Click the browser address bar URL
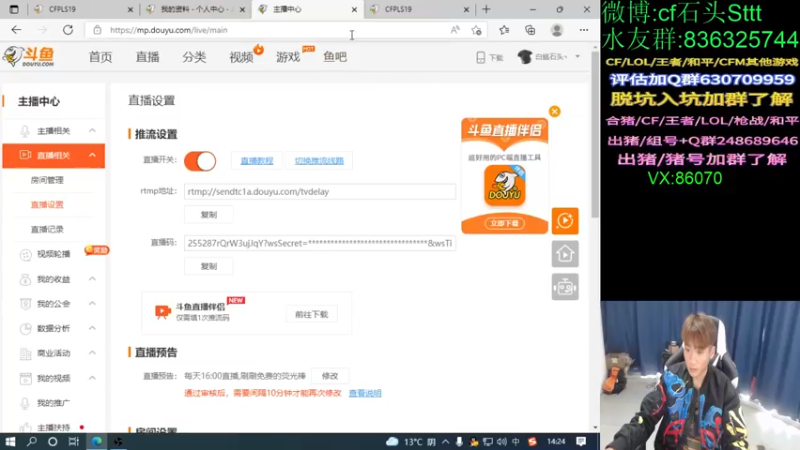 [x=168, y=30]
